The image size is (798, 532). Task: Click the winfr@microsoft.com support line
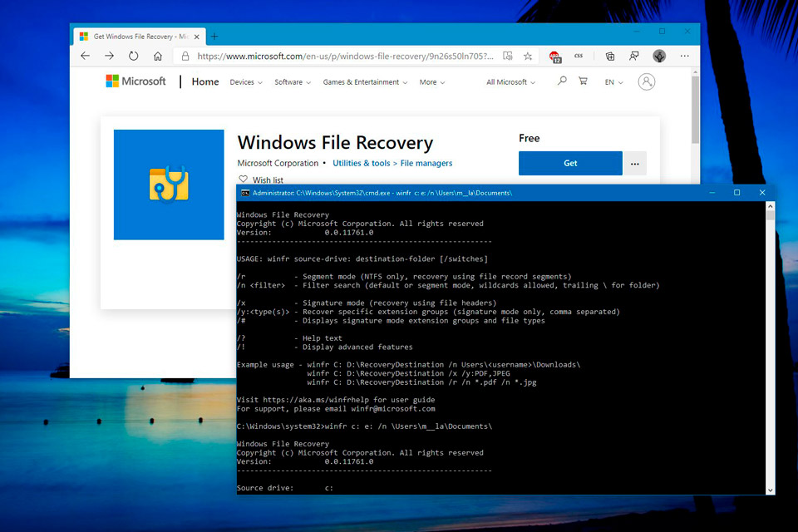click(336, 409)
